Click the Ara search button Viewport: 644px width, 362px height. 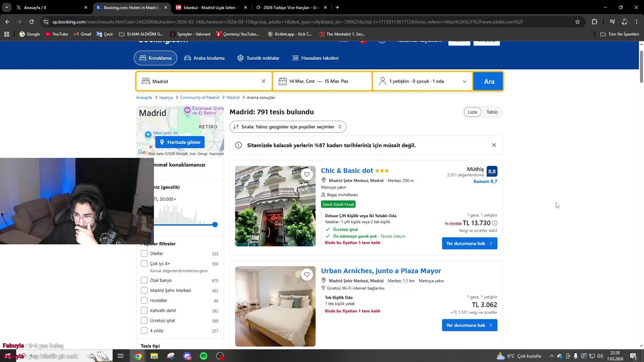pyautogui.click(x=489, y=81)
